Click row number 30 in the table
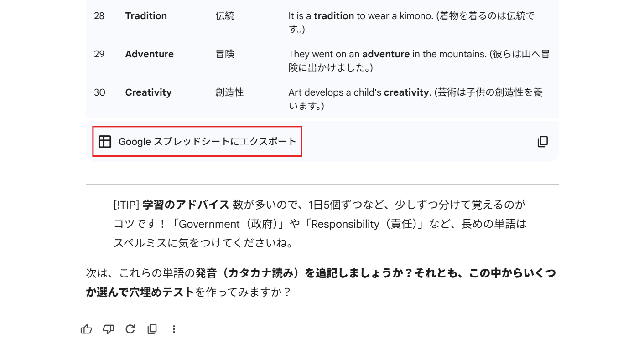The width and height of the screenshot is (644, 354). (x=99, y=92)
